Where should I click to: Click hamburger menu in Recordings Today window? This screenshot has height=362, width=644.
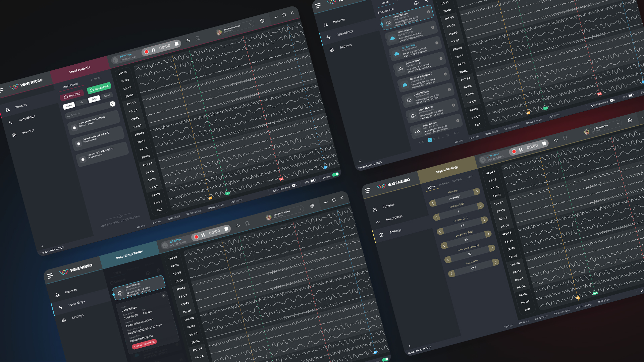[50, 276]
